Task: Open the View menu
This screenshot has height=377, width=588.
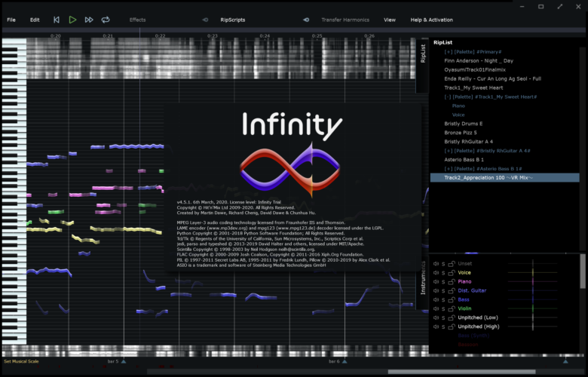Action: (x=390, y=20)
